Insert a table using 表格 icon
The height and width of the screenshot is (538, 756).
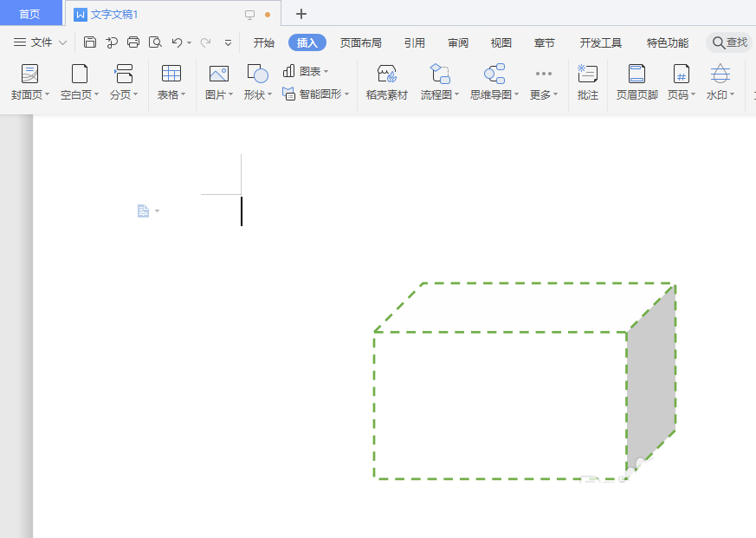[x=171, y=82]
